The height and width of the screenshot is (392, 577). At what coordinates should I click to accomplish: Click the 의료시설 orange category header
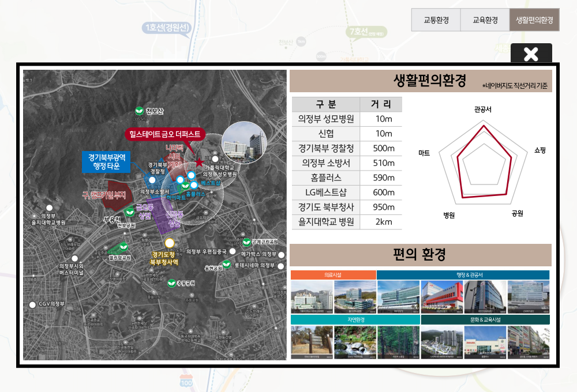[334, 275]
